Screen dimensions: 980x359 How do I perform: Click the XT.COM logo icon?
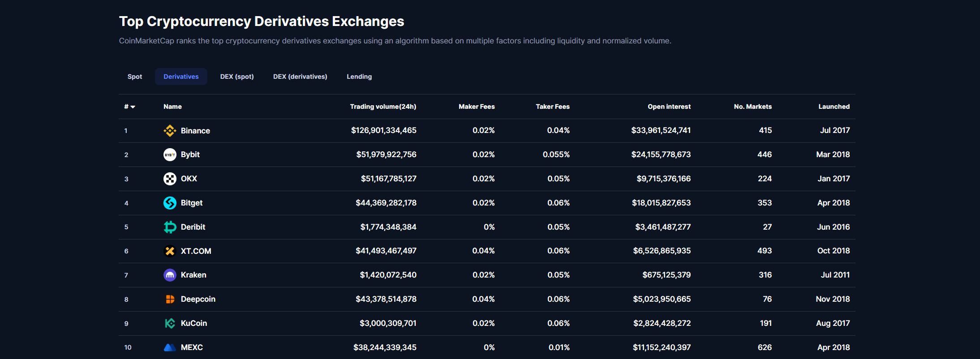click(170, 251)
